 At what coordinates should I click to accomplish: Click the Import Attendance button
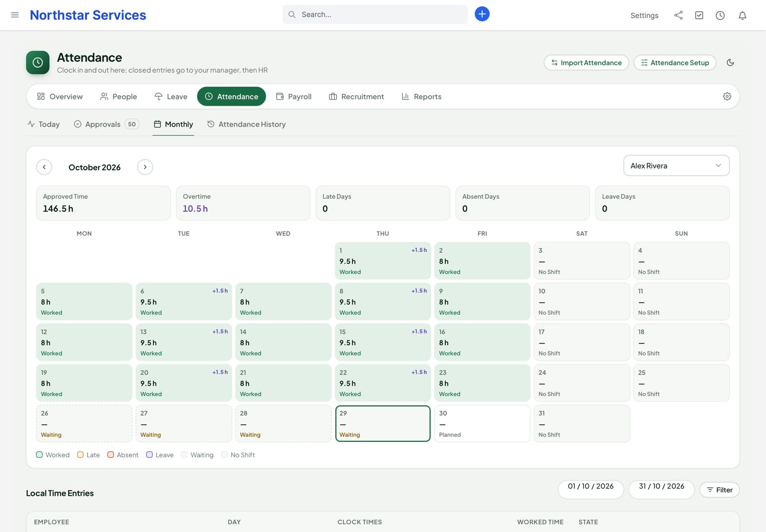pos(586,63)
